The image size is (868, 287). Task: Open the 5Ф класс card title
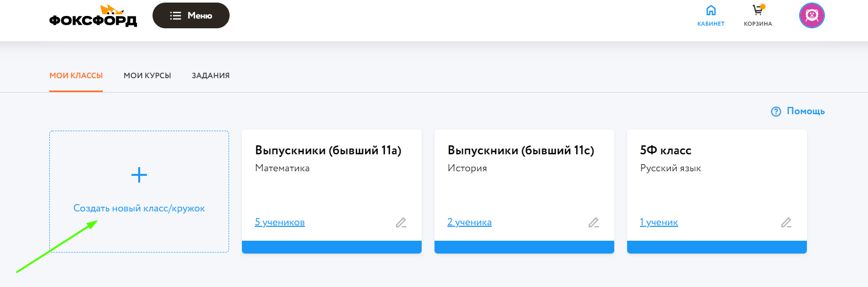666,150
